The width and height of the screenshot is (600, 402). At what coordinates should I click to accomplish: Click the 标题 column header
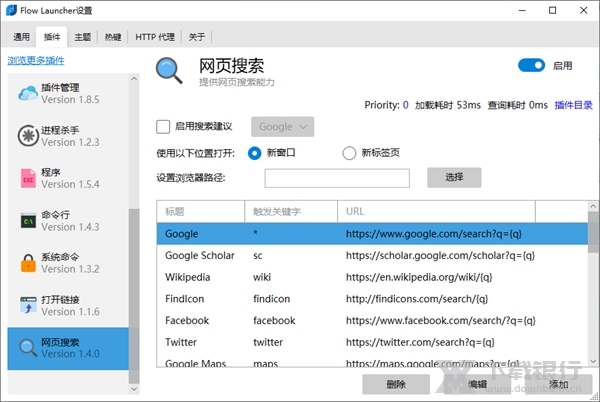(x=201, y=212)
